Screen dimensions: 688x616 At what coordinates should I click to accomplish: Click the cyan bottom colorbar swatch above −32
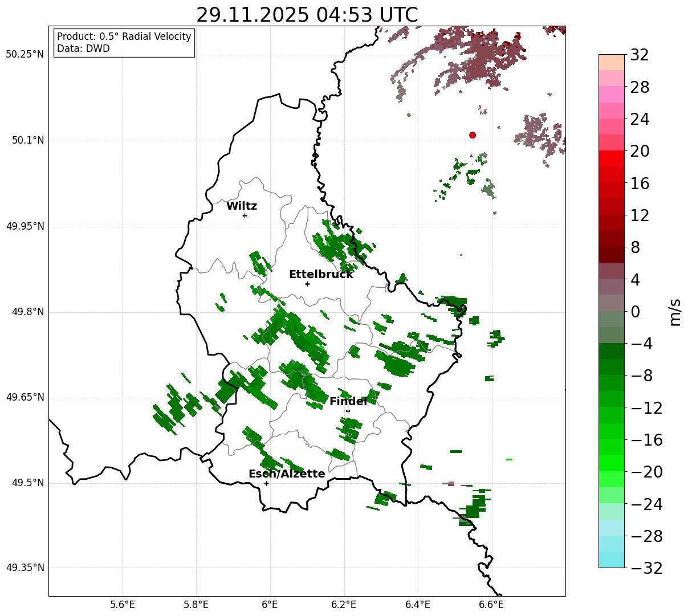pos(612,560)
